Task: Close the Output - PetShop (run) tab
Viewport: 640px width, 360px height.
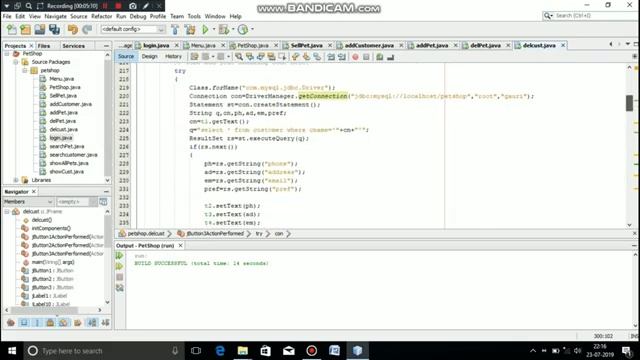Action: [180, 245]
